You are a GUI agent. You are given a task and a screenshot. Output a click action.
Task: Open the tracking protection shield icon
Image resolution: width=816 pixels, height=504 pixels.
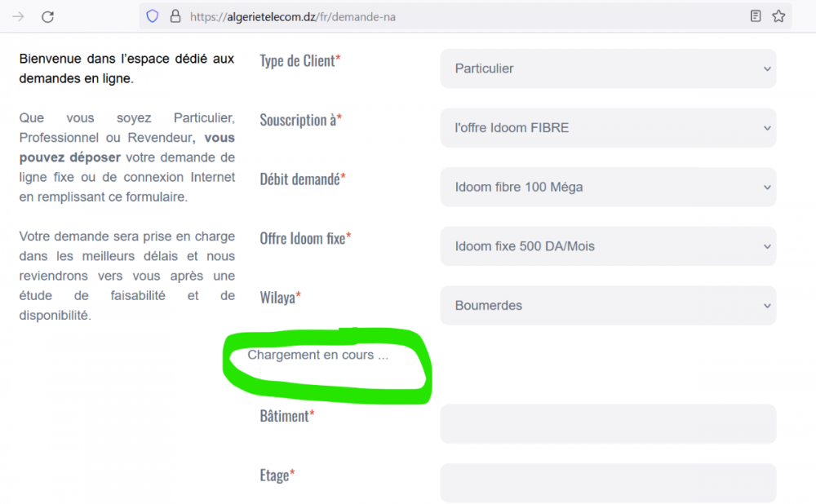(x=152, y=16)
